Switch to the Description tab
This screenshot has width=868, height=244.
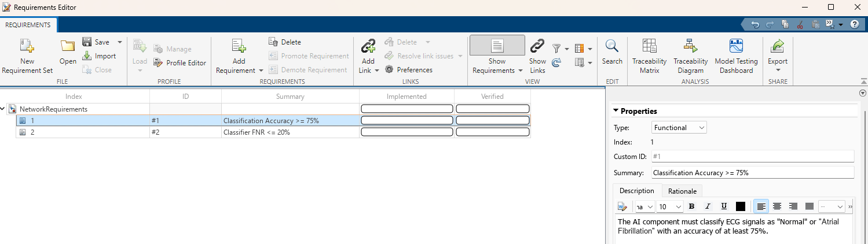tap(637, 191)
